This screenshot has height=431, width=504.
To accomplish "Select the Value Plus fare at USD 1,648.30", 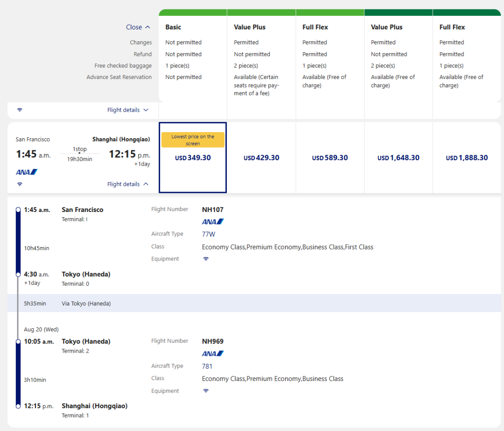I will click(x=398, y=158).
